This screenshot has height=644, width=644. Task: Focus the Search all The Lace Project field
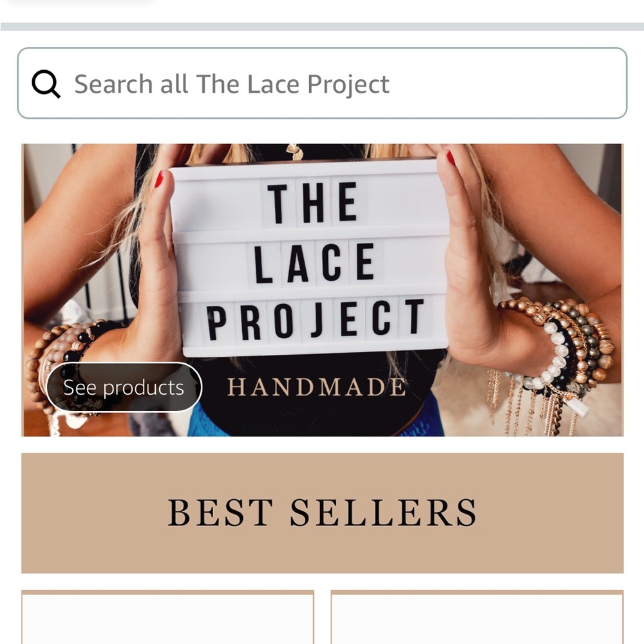tap(322, 83)
